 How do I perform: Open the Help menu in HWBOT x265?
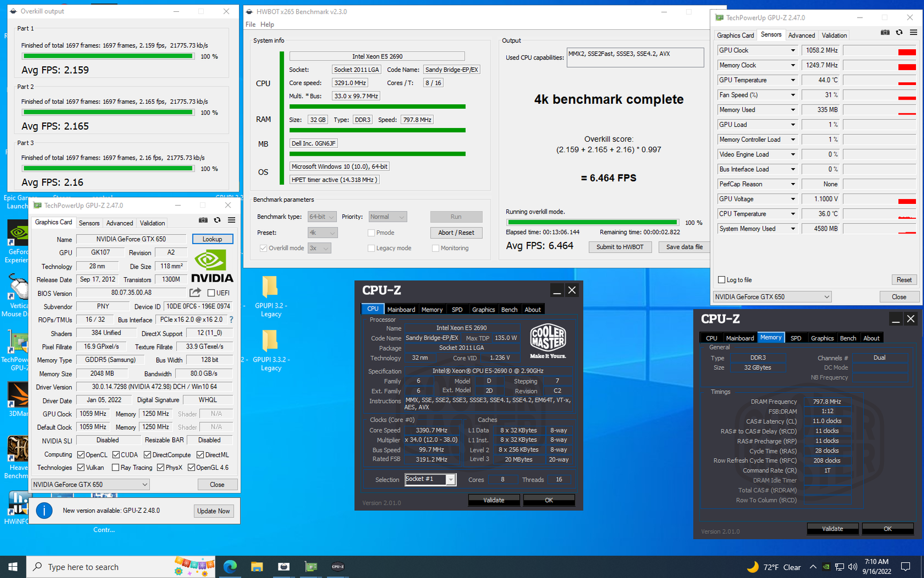[267, 25]
